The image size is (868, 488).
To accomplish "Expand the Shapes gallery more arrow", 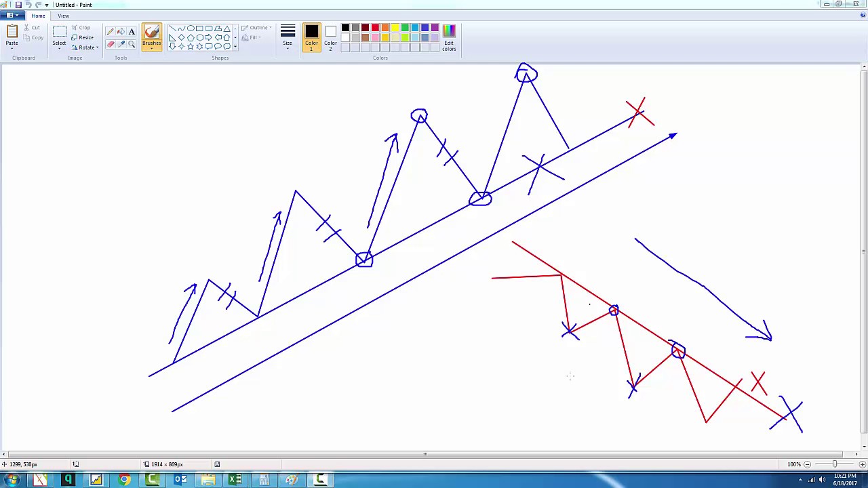I will click(x=235, y=46).
